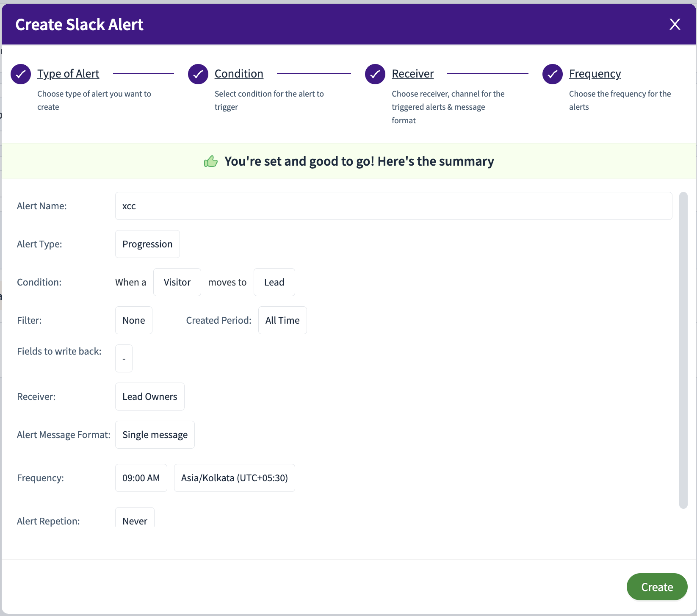
Task: Click the Create button
Action: [657, 587]
